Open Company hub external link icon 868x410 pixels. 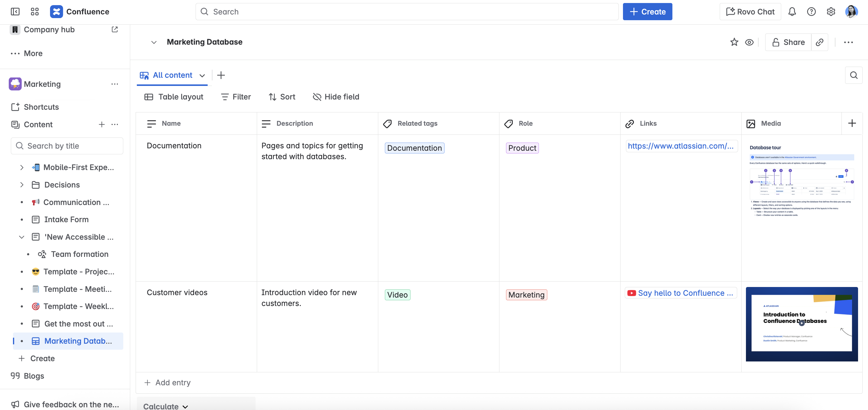pos(115,30)
